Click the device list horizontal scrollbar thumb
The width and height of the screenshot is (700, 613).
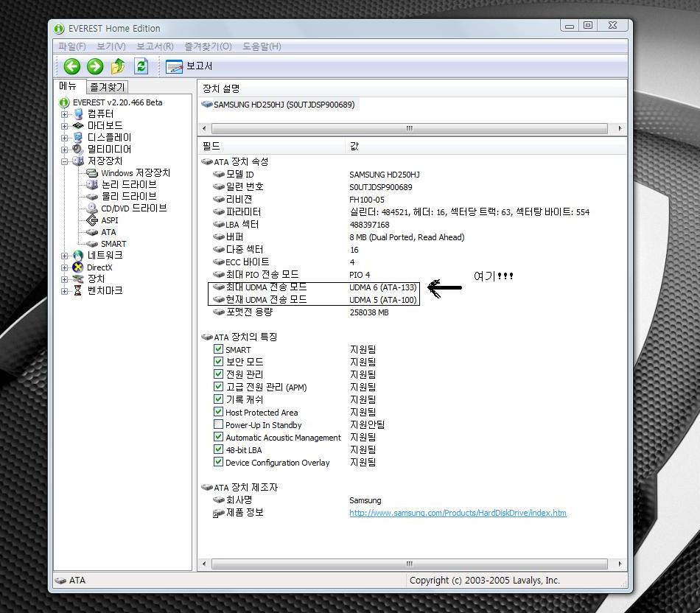410,129
